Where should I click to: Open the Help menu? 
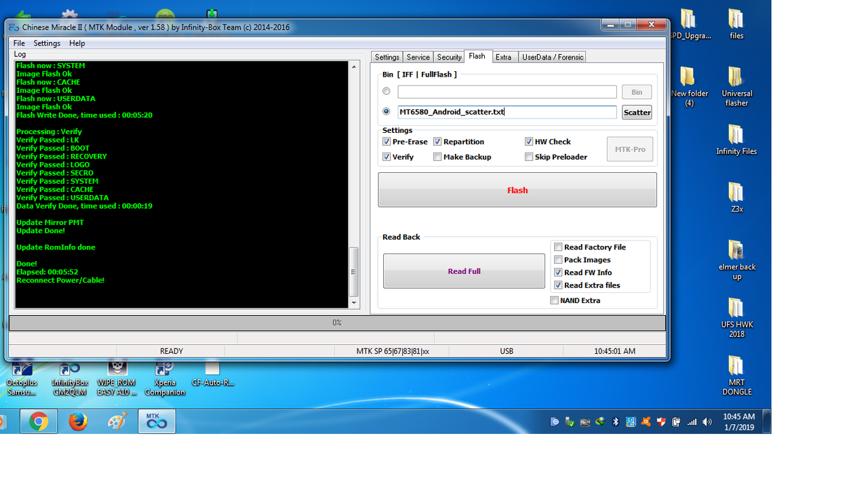coord(77,43)
